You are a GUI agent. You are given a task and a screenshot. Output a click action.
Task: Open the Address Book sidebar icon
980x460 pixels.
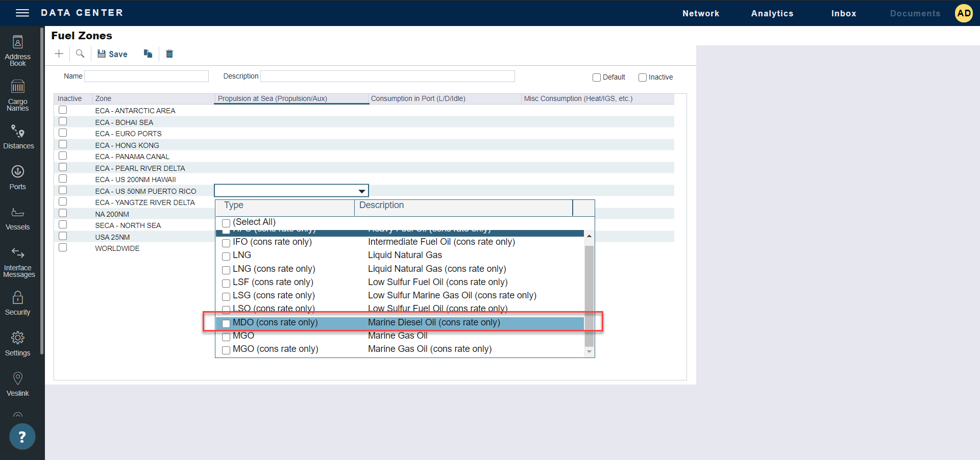click(18, 50)
